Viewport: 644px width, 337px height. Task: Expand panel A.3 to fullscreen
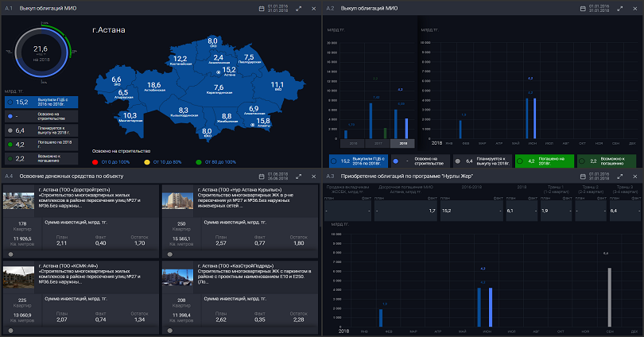click(617, 176)
